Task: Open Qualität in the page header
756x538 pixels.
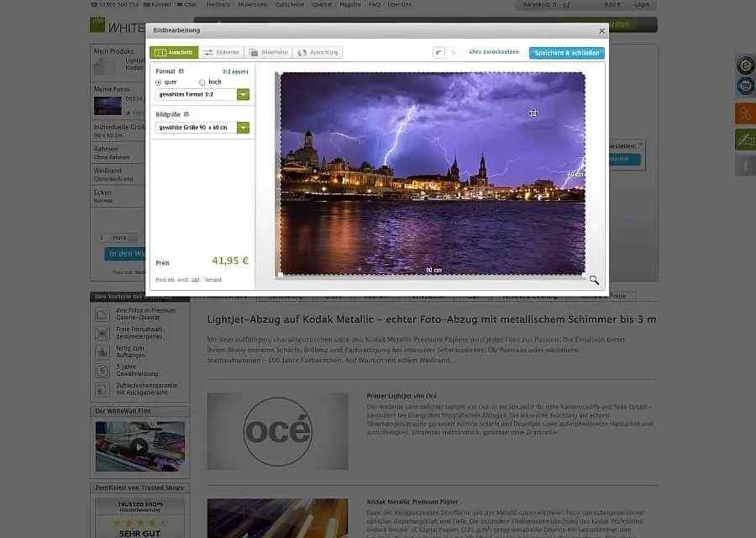Action: click(x=322, y=4)
